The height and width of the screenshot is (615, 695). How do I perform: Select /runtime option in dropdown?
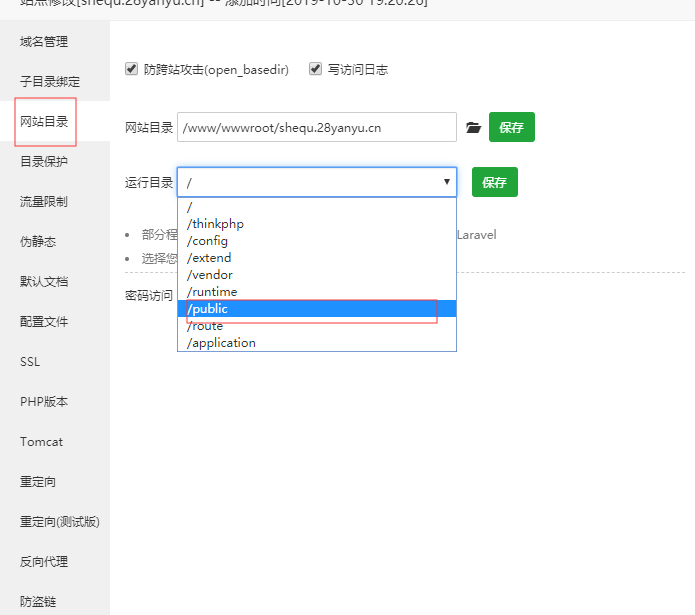pos(317,292)
